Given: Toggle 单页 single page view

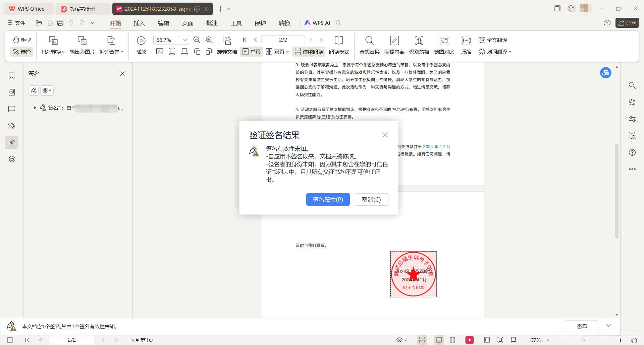Looking at the screenshot, I should coord(252,52).
